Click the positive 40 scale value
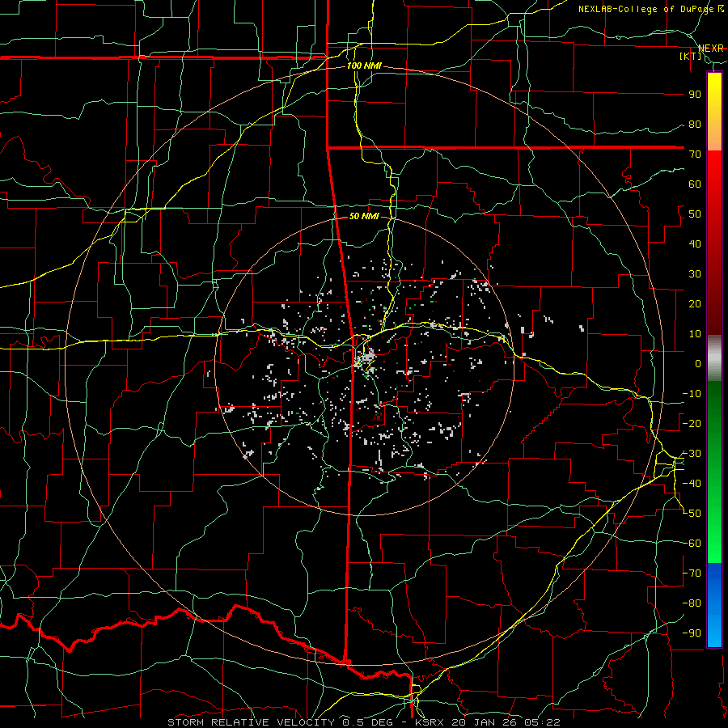 click(695, 243)
